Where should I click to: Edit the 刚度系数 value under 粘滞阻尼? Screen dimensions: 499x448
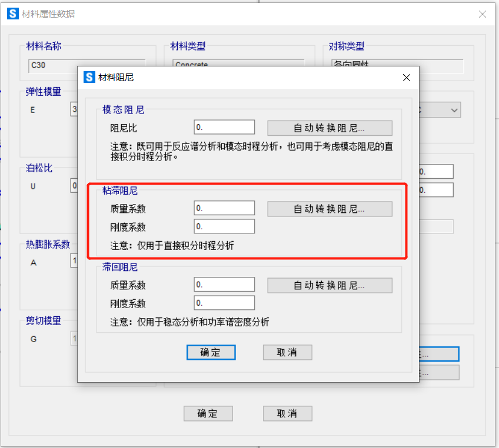pos(224,226)
